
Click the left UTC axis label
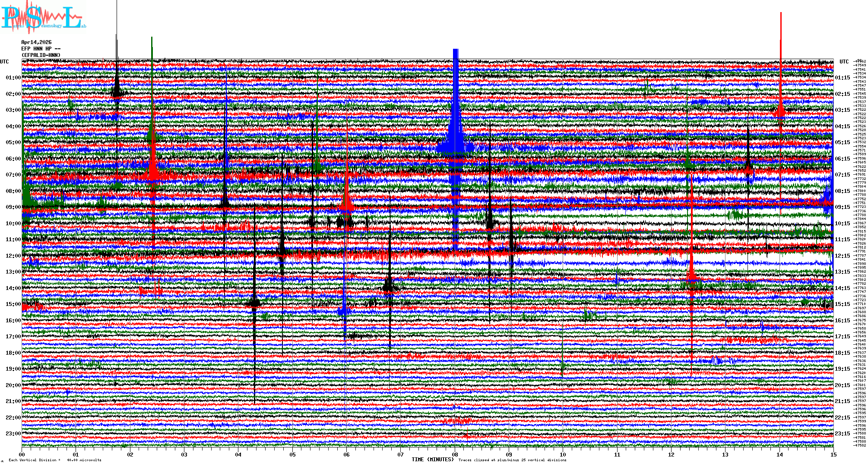point(4,62)
